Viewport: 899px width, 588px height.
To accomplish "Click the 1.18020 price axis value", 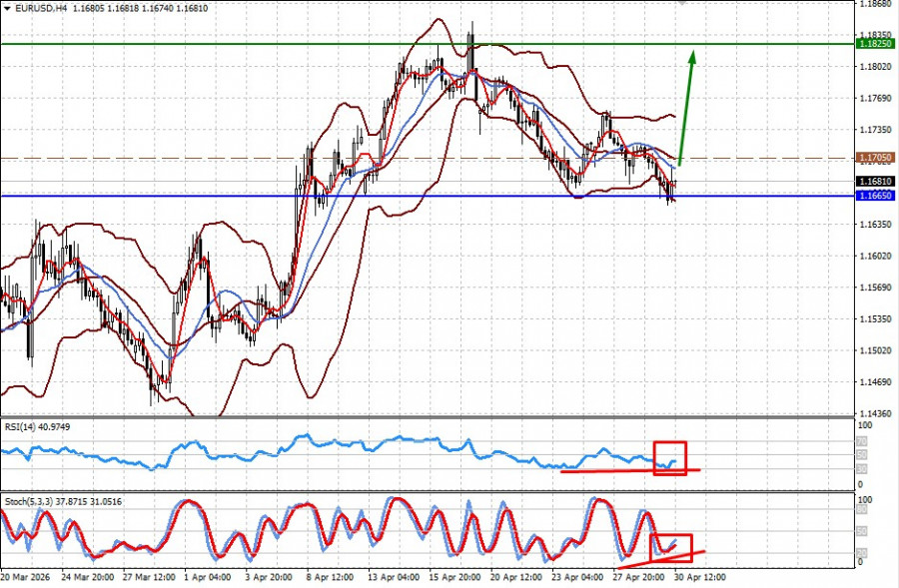I will 876,67.
